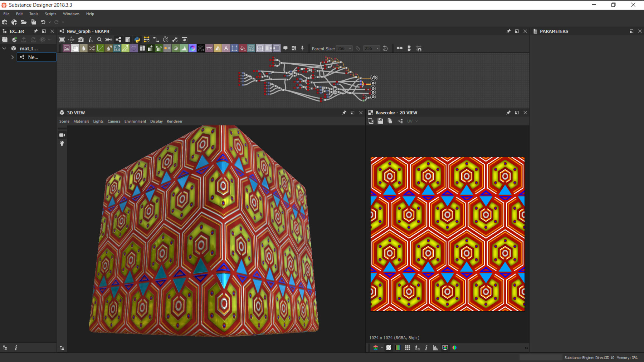Image resolution: width=644 pixels, height=362 pixels.
Task: Show the Text node tool icon
Action: click(226, 48)
